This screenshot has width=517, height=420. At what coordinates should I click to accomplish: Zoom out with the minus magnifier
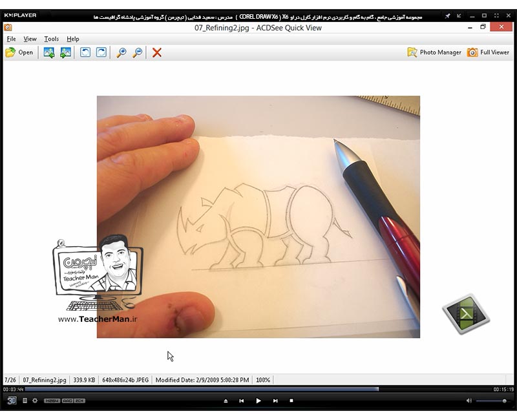coord(138,52)
